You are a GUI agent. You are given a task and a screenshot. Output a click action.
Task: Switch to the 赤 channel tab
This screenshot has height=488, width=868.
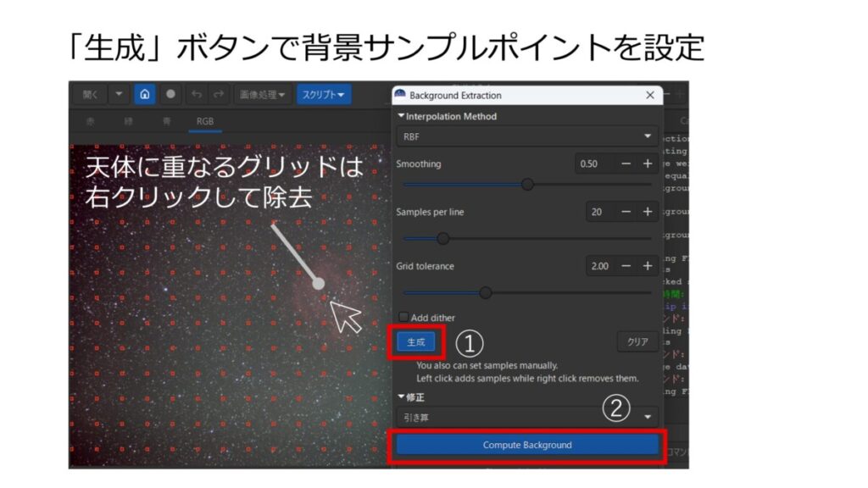tap(90, 121)
